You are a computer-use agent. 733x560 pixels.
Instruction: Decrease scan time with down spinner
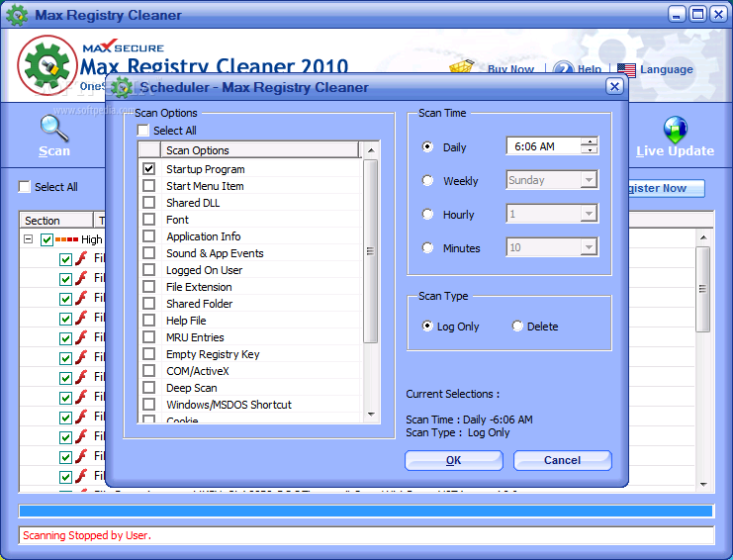pos(590,150)
